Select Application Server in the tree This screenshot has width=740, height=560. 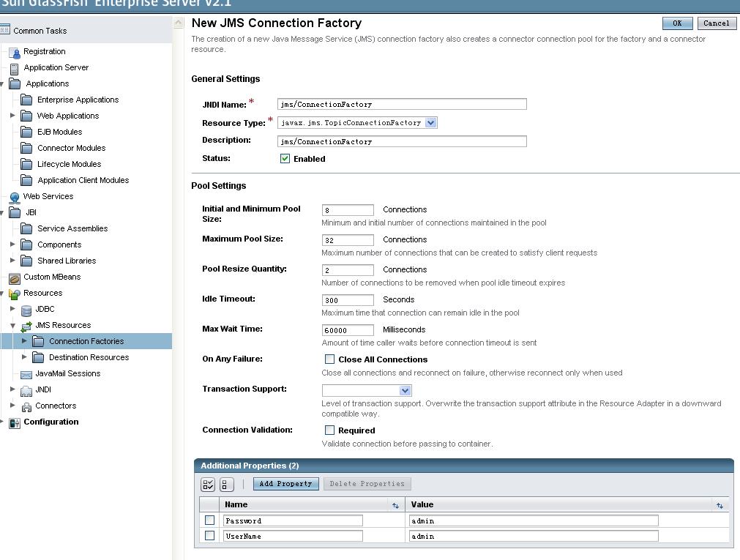pos(56,67)
